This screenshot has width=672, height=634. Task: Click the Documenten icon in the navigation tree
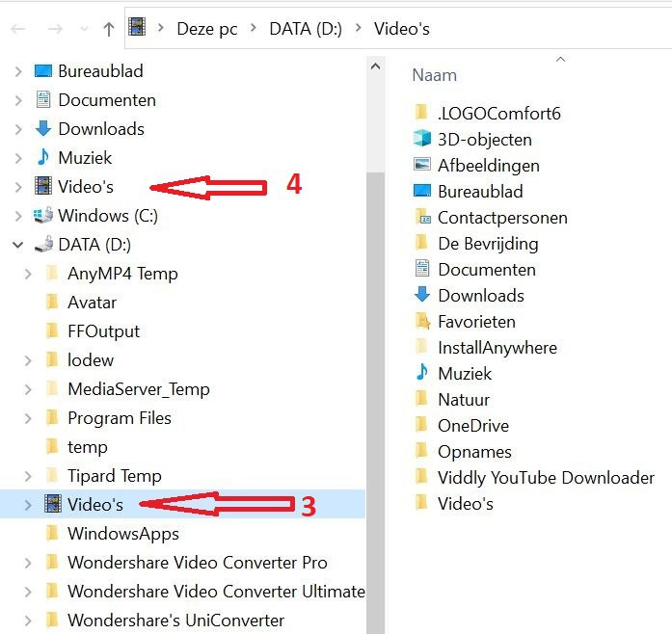click(x=43, y=100)
